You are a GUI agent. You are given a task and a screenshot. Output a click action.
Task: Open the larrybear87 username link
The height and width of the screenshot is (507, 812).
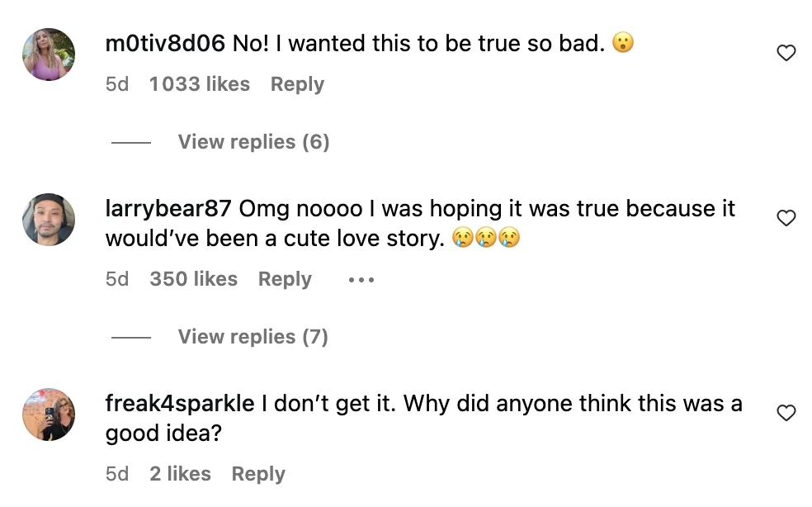coord(168,209)
